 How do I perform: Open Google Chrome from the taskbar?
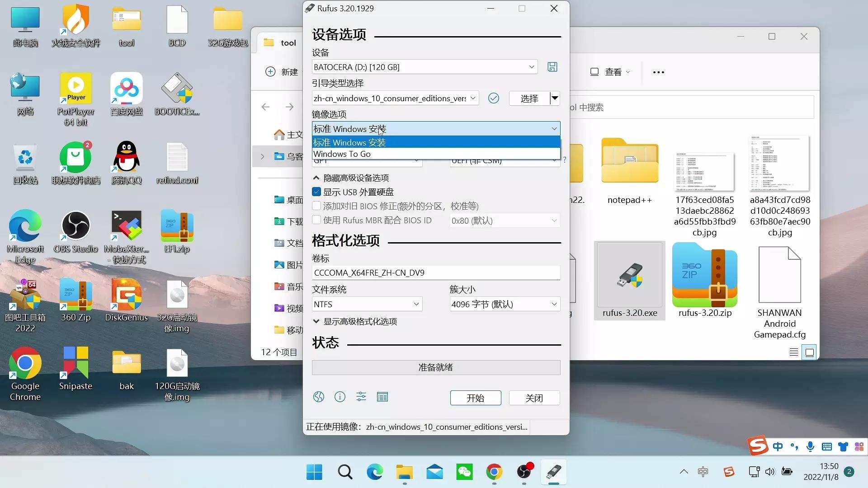494,472
